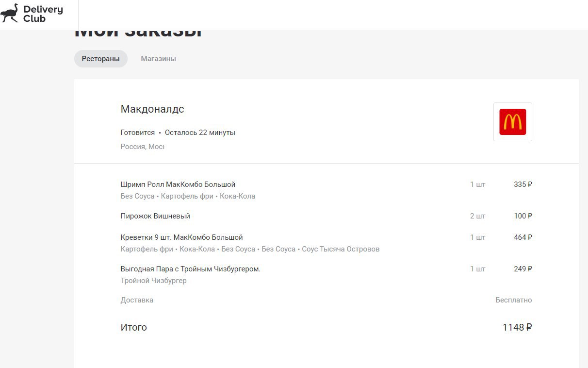
Task: Click the Без Соуса • Картофель фри subtitle
Action: click(188, 196)
